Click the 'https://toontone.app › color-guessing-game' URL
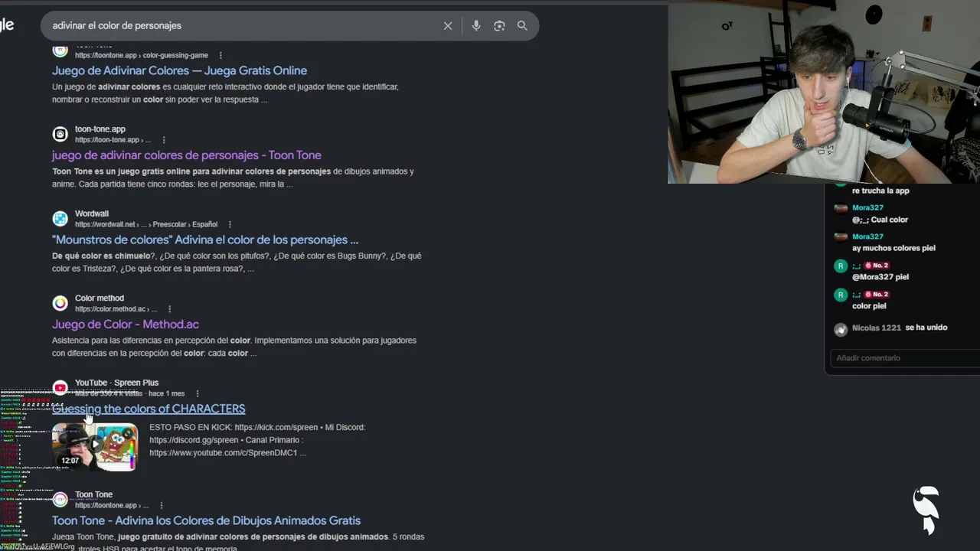Viewport: 980px width, 551px height. click(142, 55)
